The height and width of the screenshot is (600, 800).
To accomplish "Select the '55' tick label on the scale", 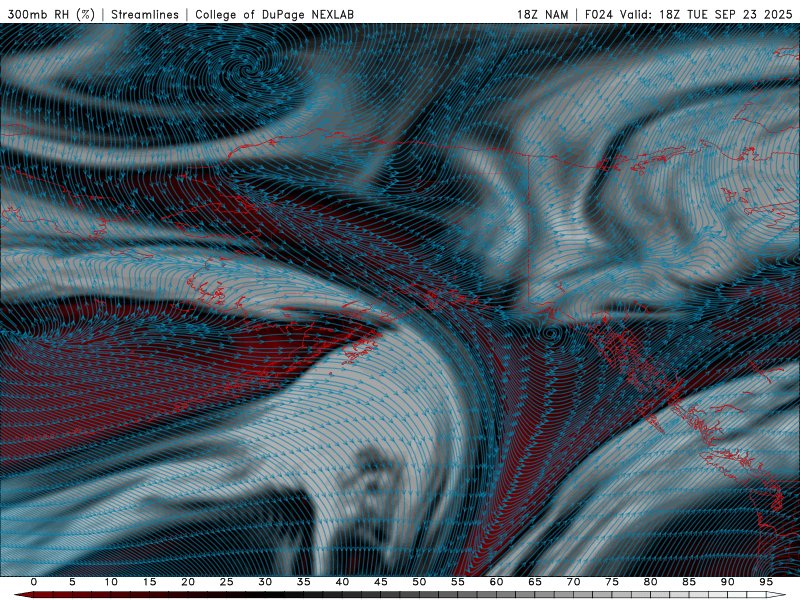I will click(x=458, y=582).
